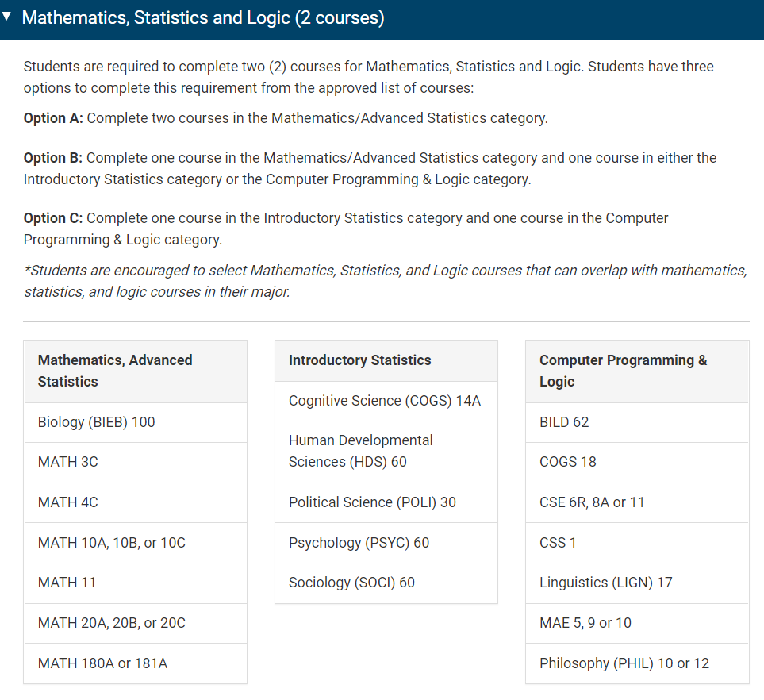Click the Introductory Statistics table header
This screenshot has width=764, height=700.
pyautogui.click(x=386, y=361)
